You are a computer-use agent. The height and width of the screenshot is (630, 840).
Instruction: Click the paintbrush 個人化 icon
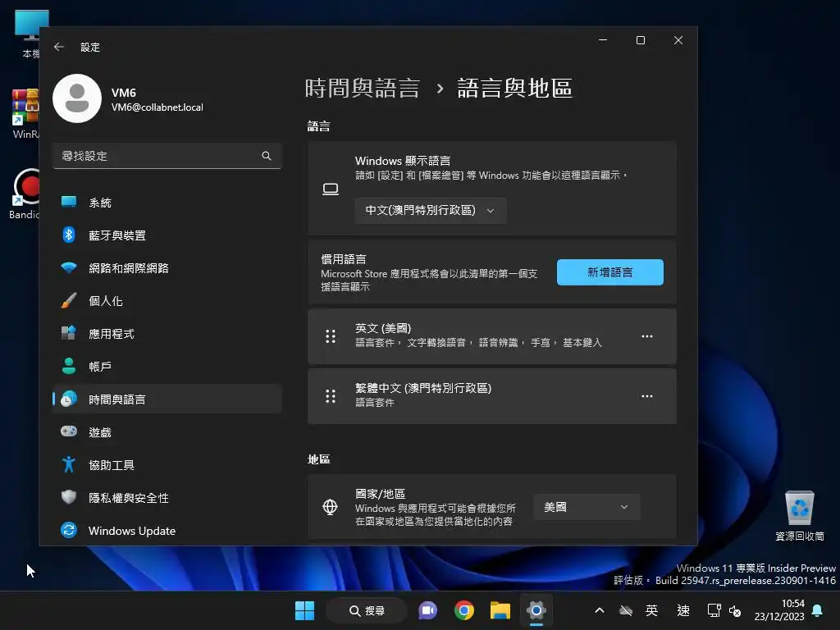click(x=69, y=300)
